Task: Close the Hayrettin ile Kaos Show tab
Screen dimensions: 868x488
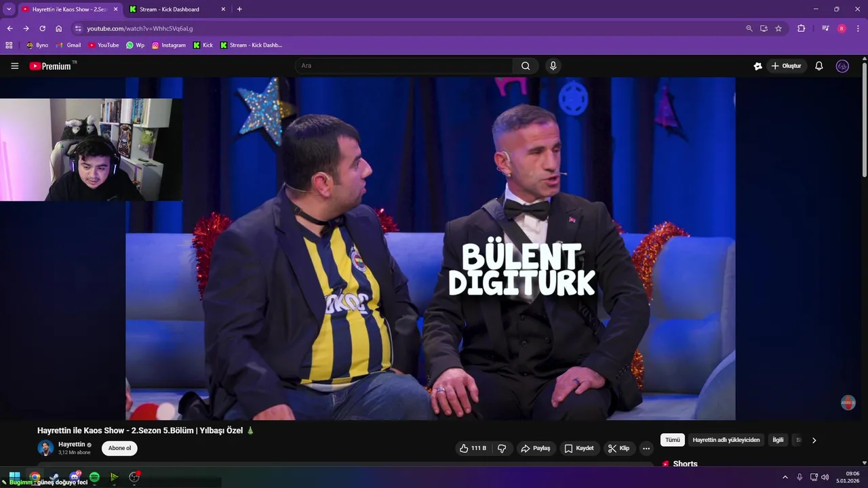Action: pos(115,9)
